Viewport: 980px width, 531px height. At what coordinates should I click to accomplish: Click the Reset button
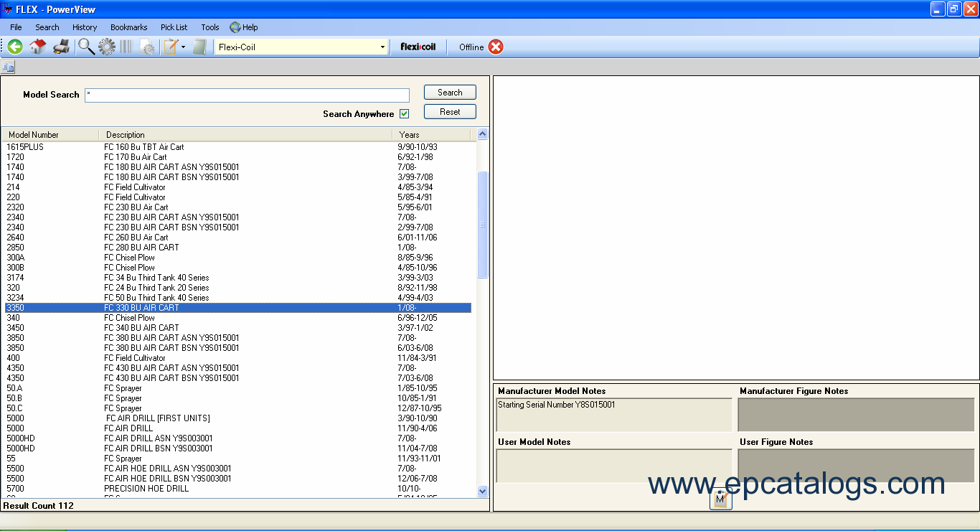click(x=450, y=112)
